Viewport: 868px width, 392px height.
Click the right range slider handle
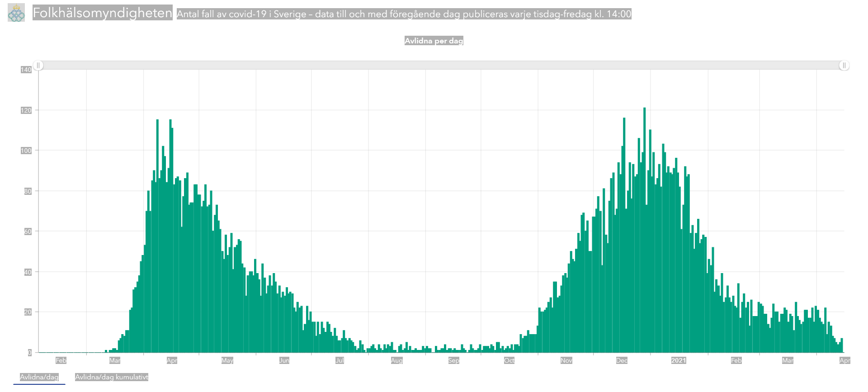pos(844,66)
